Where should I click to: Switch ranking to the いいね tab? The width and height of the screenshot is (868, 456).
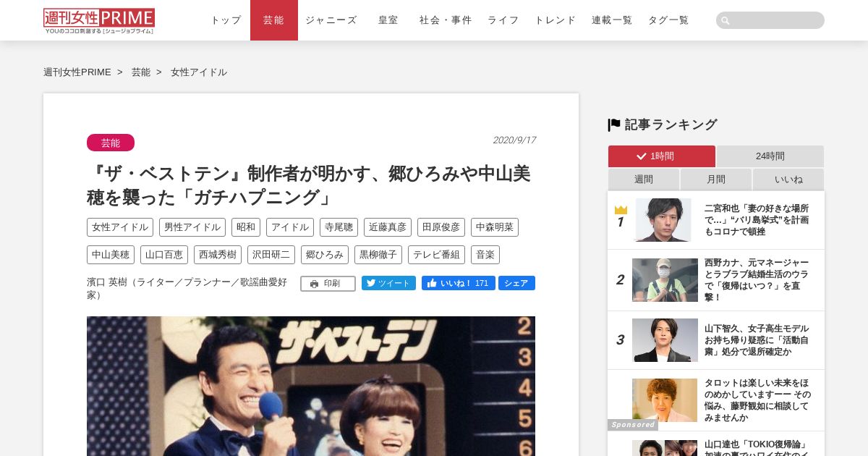788,180
